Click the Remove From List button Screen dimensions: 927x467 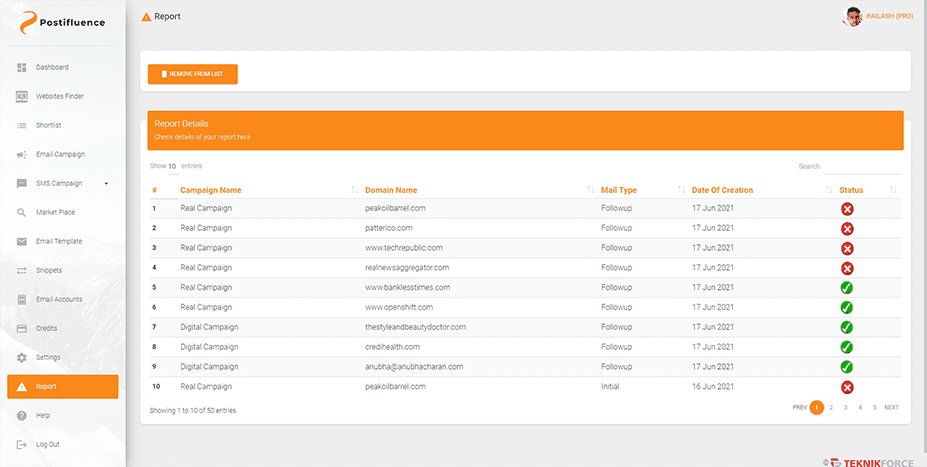coord(193,74)
